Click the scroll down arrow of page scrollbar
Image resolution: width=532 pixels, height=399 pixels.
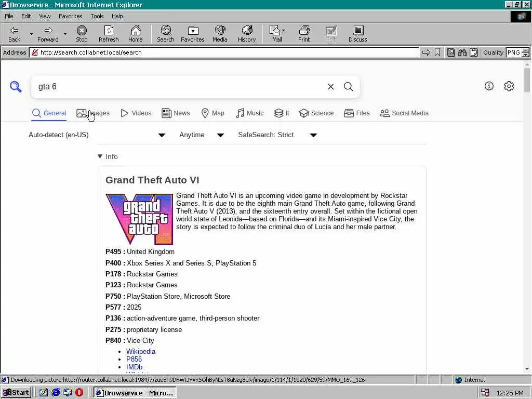tap(527, 369)
